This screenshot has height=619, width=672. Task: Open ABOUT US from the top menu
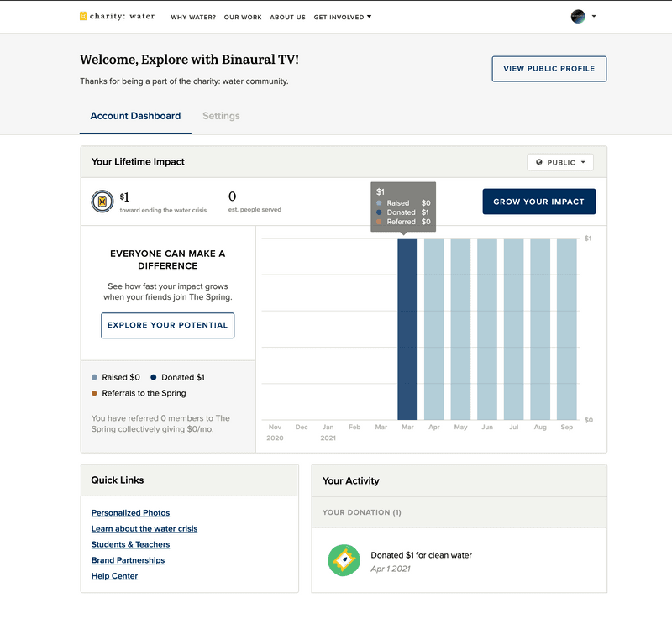point(287,17)
